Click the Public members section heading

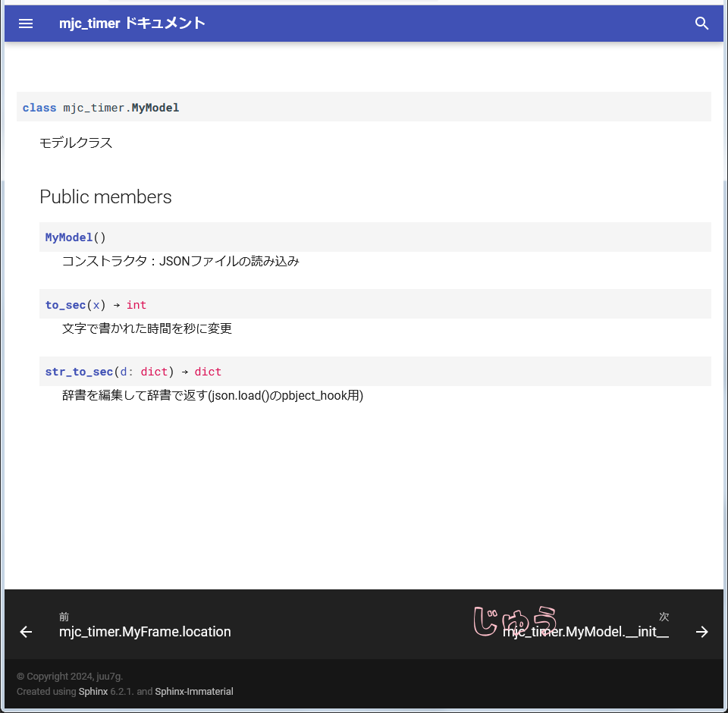105,196
